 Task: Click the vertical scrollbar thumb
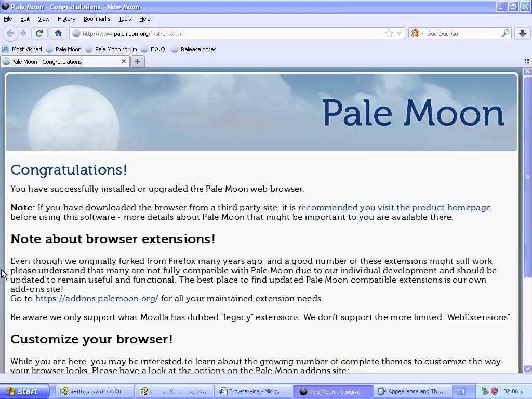coord(528,177)
